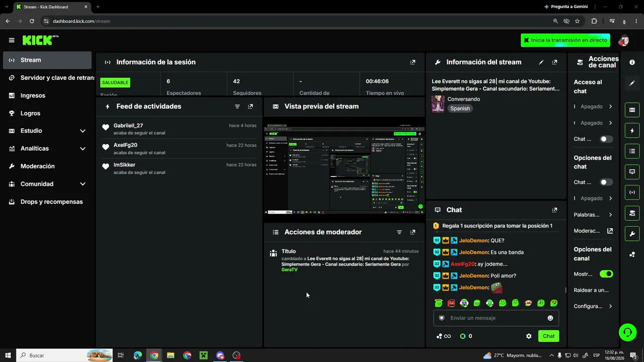This screenshot has height=362, width=644.
Task: Toggle Chat switch under Opciones del chat
Action: pos(606,183)
